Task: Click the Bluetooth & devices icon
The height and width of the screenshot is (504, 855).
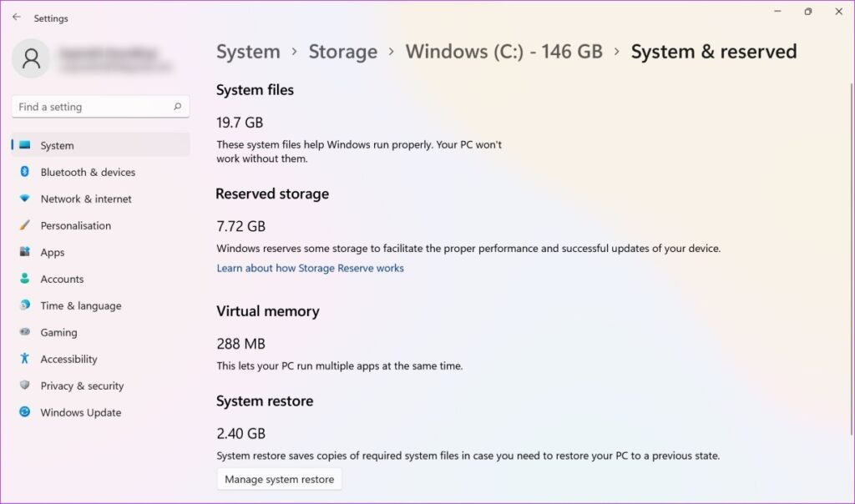Action: click(x=24, y=172)
